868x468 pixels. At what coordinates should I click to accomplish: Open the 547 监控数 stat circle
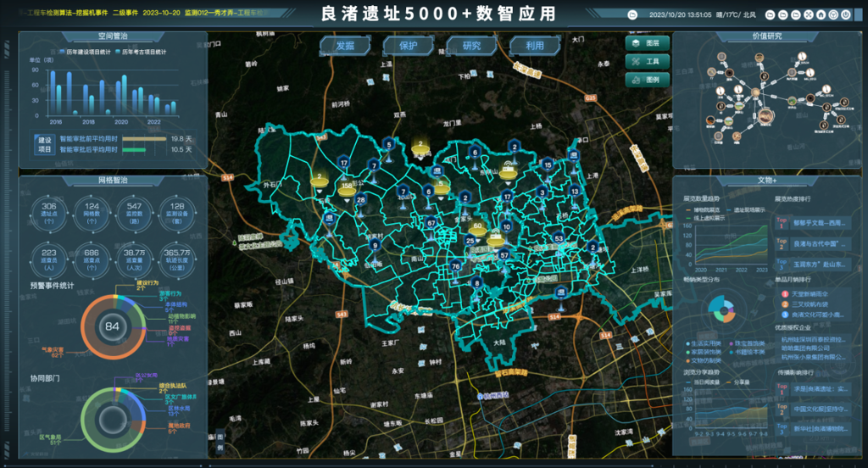pos(135,214)
